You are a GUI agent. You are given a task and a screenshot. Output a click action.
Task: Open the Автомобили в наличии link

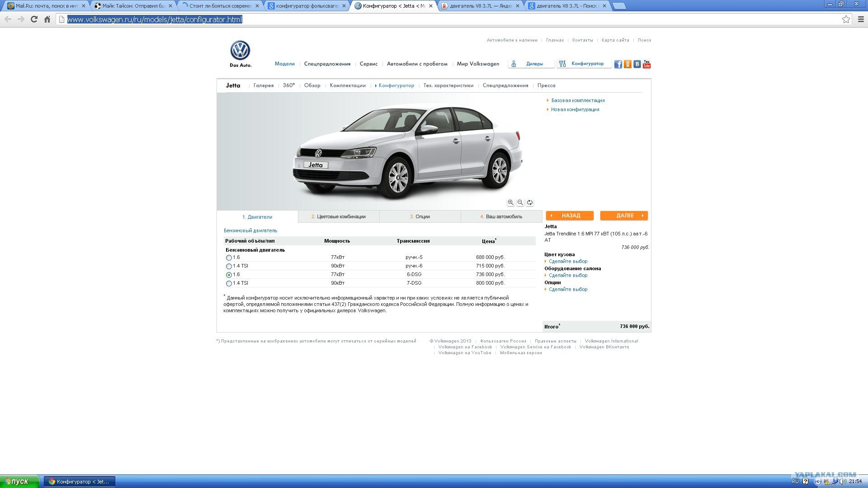(x=512, y=40)
